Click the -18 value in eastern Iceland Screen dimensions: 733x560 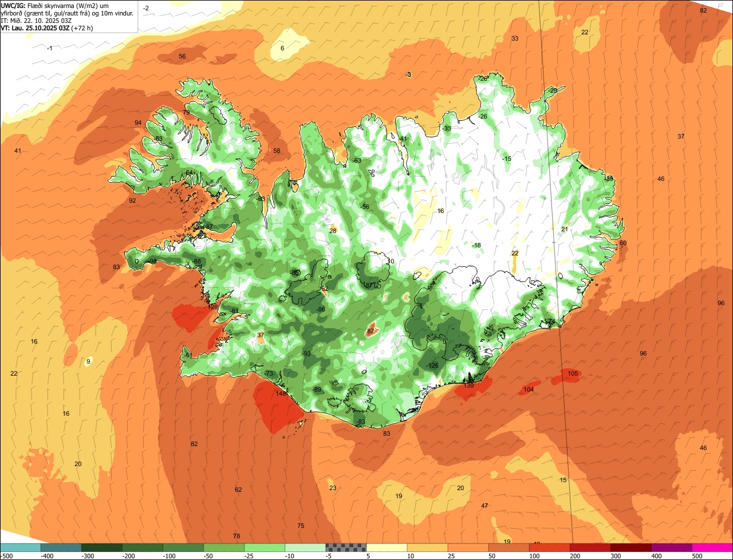click(476, 245)
